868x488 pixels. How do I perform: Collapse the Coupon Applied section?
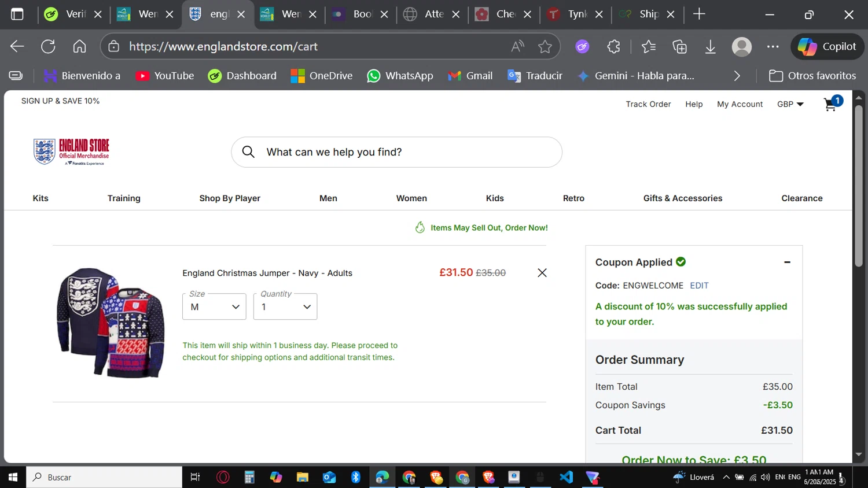pyautogui.click(x=787, y=263)
